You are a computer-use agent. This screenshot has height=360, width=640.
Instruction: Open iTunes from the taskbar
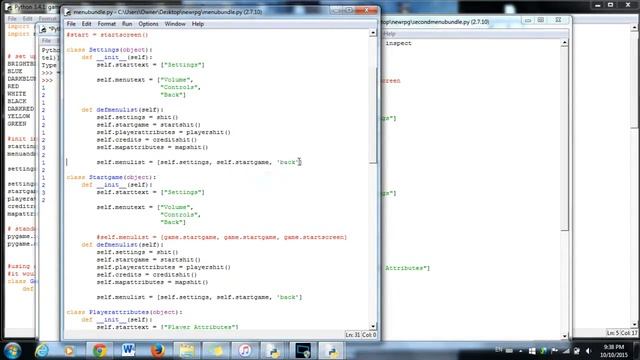pos(244,351)
